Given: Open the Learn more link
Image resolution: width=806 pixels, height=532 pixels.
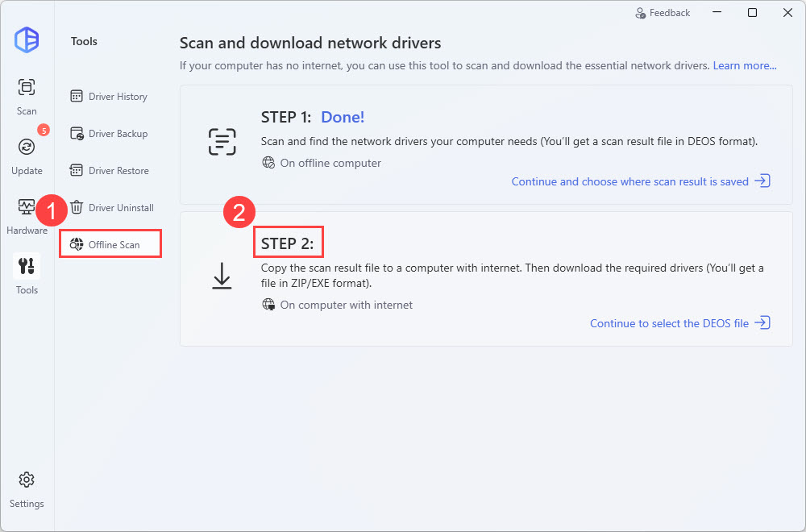Looking at the screenshot, I should click(x=745, y=65).
